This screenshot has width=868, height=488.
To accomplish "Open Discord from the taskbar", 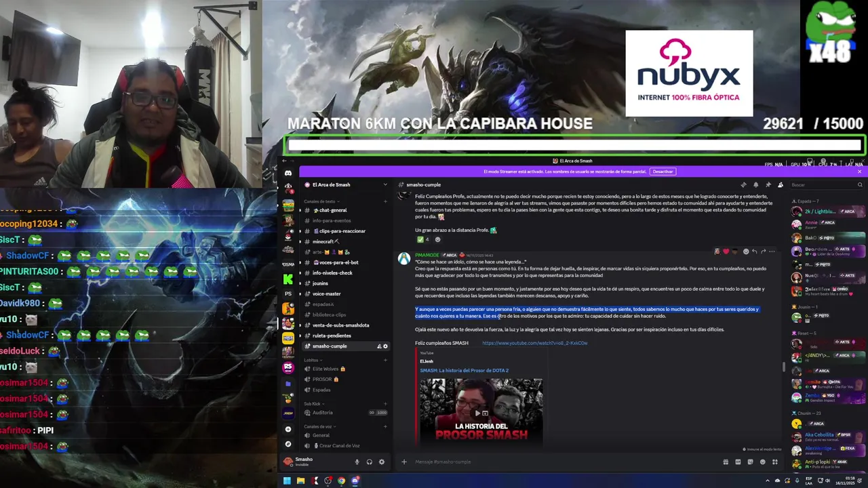I will (x=355, y=481).
